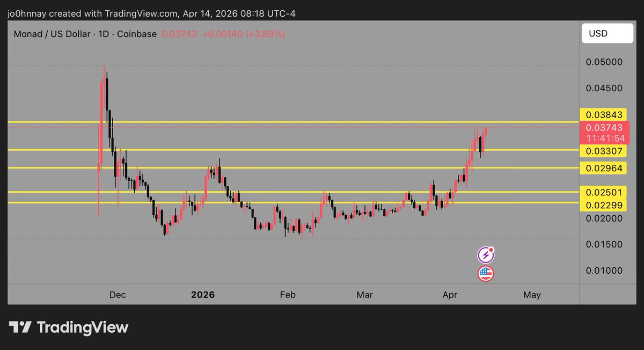Click the Feb label on time axis
Viewport: 644px width, 350px height.
(288, 295)
